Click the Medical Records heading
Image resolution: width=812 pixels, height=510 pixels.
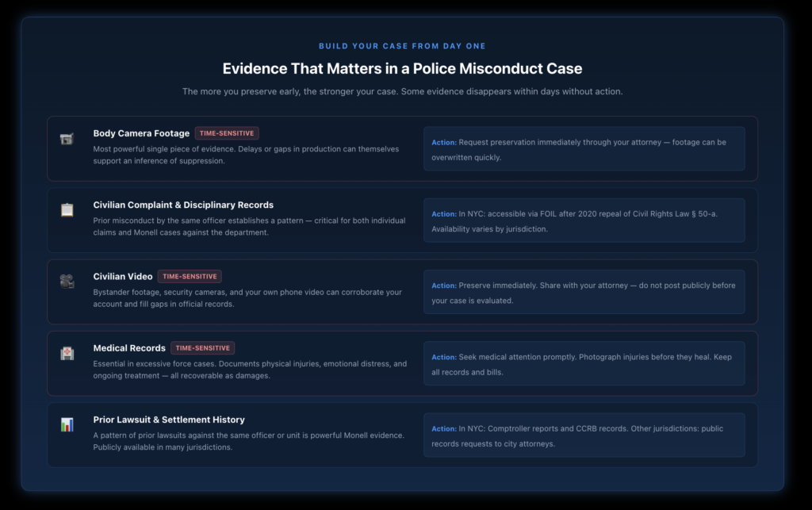[x=129, y=347]
